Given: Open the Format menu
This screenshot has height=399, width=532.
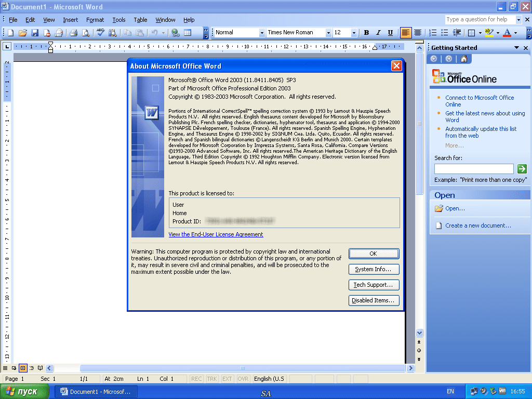Looking at the screenshot, I should point(95,20).
